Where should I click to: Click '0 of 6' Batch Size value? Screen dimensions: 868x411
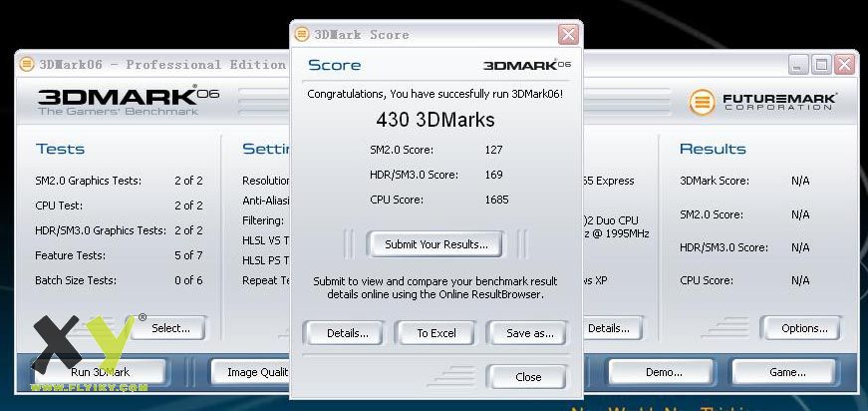point(188,280)
